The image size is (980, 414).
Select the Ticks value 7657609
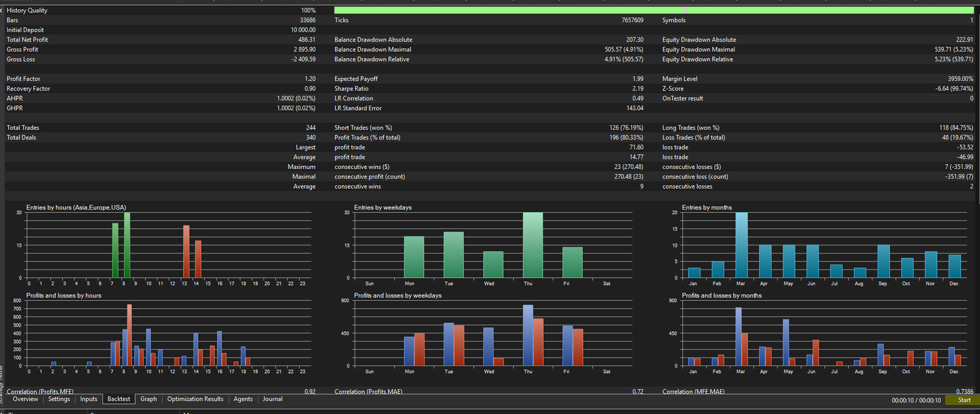[632, 20]
